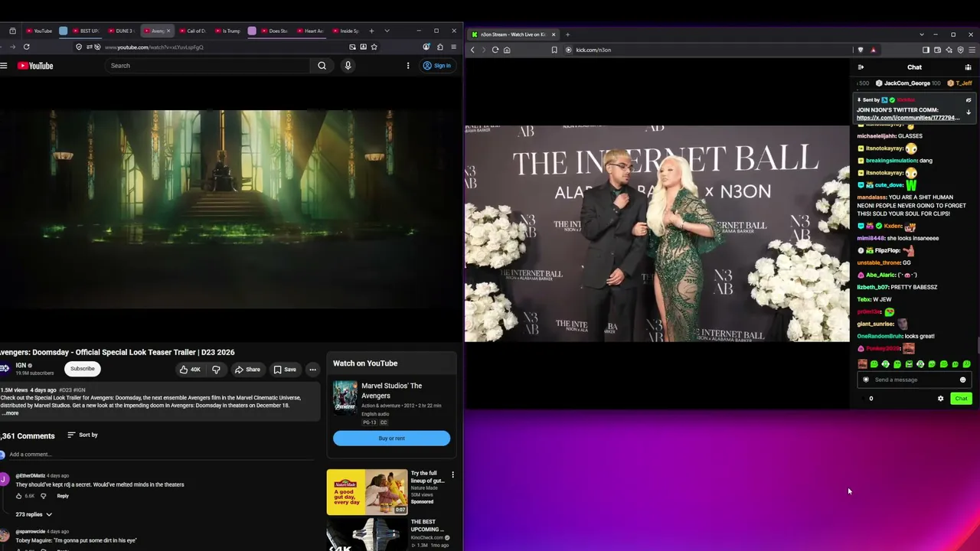
Task: Open a new tab in YouTube browser
Action: tap(371, 31)
